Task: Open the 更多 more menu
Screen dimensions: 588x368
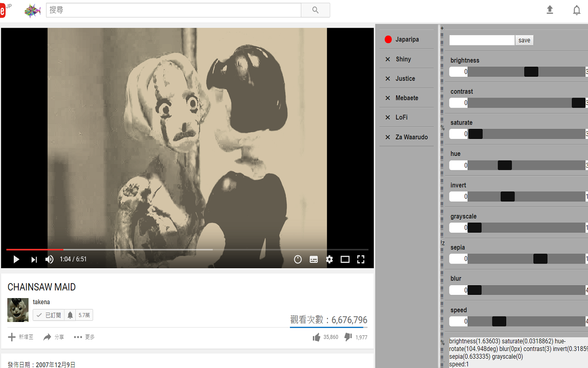Action: point(84,337)
